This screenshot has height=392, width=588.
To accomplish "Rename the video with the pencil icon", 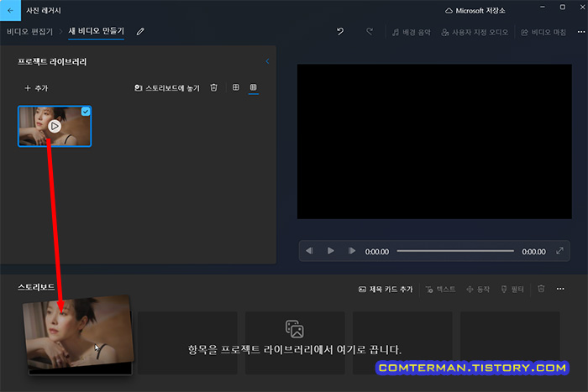I will [140, 32].
